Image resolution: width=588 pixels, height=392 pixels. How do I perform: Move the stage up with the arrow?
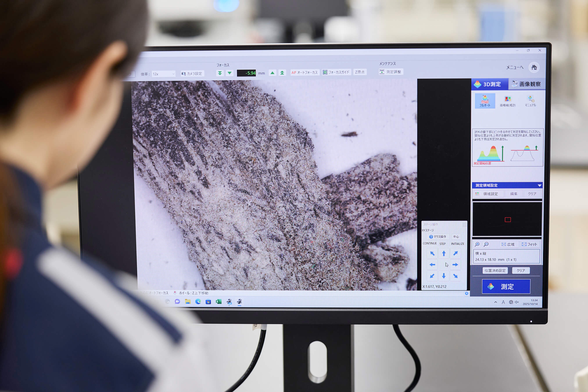click(x=444, y=253)
